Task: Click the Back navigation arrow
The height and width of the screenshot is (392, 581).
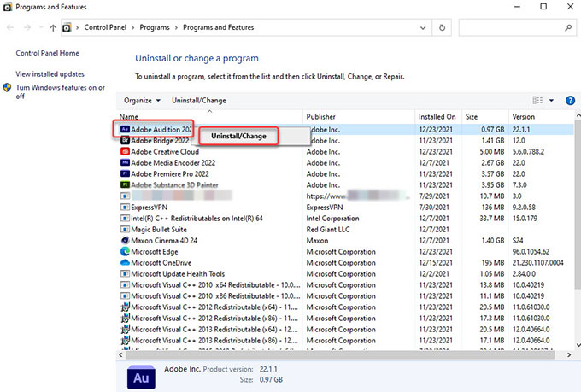Action: click(10, 28)
